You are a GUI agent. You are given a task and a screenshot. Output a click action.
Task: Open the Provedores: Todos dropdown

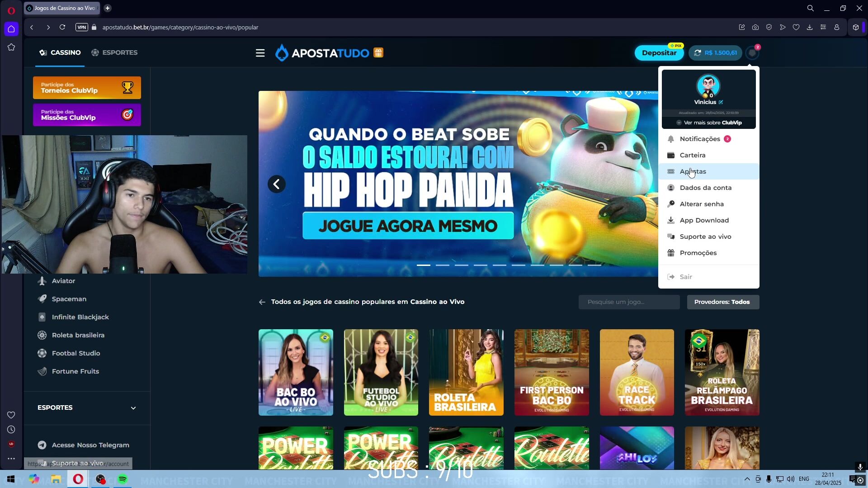coord(723,302)
